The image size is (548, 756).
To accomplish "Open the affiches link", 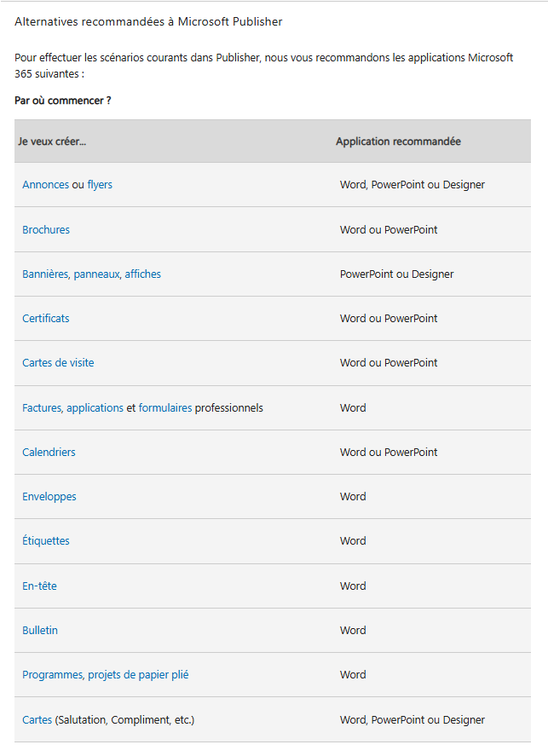I will (142, 274).
